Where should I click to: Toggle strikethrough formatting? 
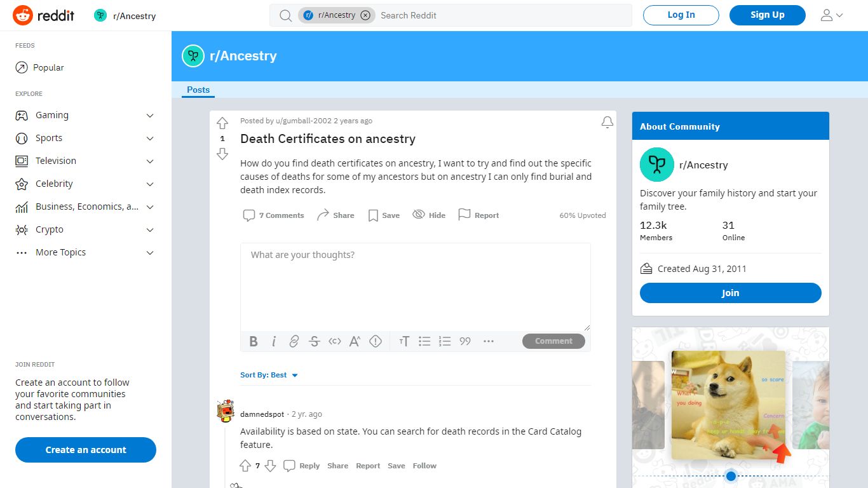315,341
